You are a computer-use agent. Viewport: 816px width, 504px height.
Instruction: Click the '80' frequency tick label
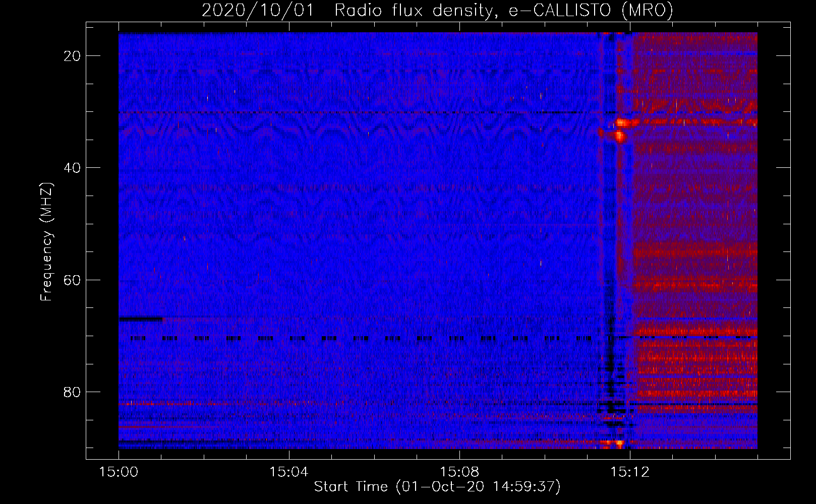pyautogui.click(x=73, y=392)
